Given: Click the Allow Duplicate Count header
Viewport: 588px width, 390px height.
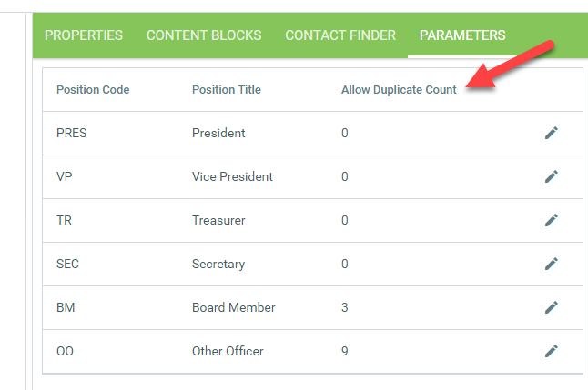Looking at the screenshot, I should [399, 90].
